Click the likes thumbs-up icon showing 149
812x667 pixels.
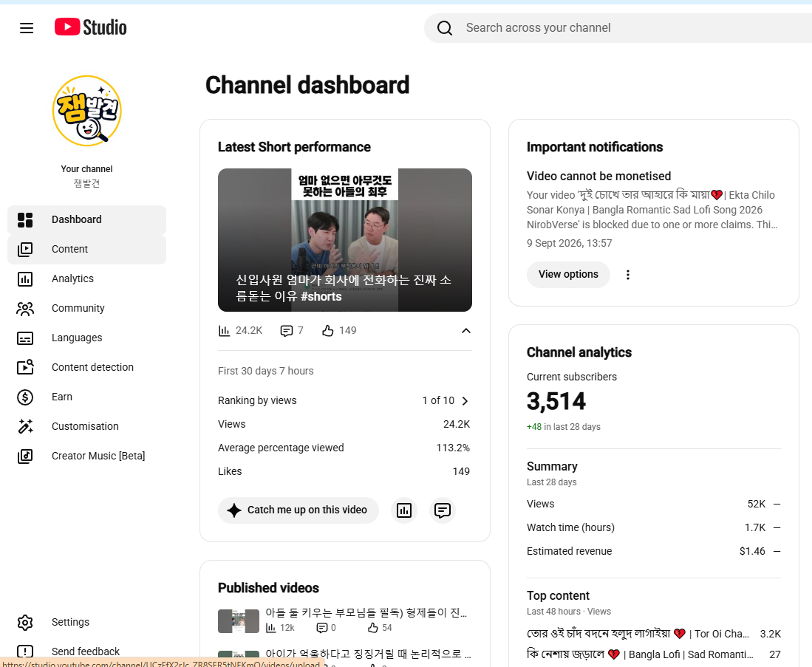(328, 331)
